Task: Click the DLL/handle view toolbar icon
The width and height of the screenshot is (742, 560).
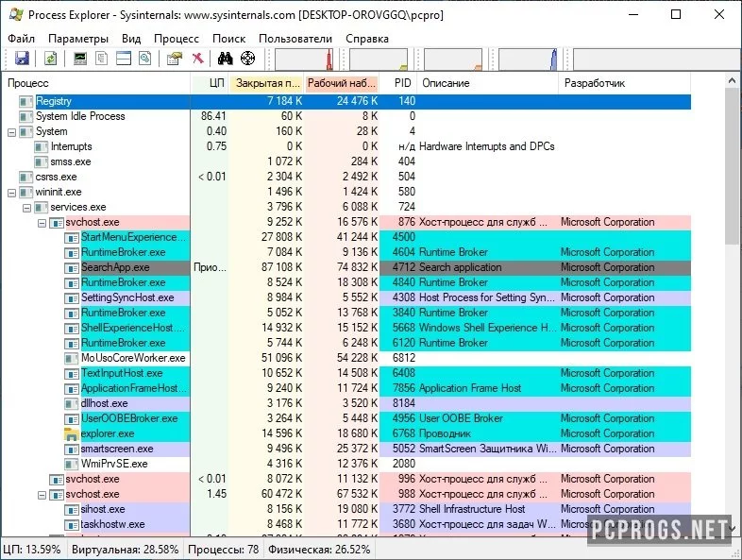Action: (x=144, y=59)
